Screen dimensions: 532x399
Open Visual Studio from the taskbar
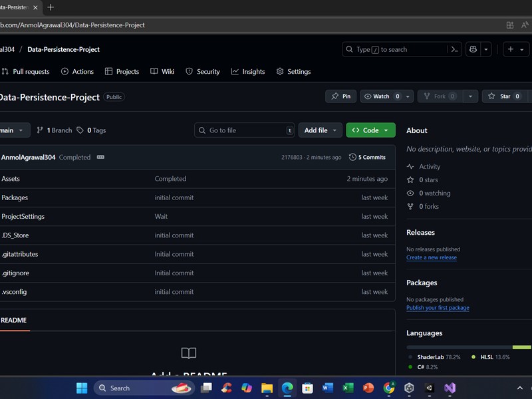coord(450,388)
